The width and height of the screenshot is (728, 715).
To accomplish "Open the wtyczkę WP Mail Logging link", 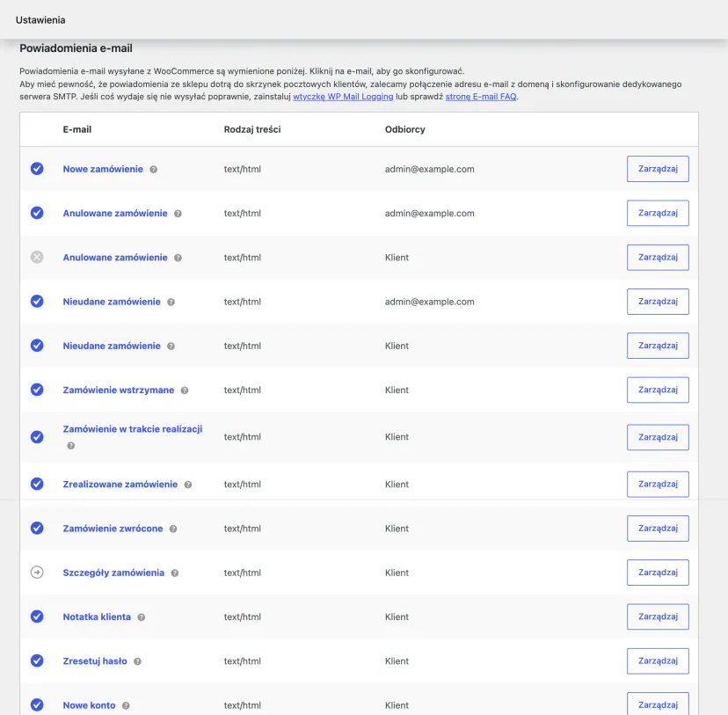I will [343, 97].
